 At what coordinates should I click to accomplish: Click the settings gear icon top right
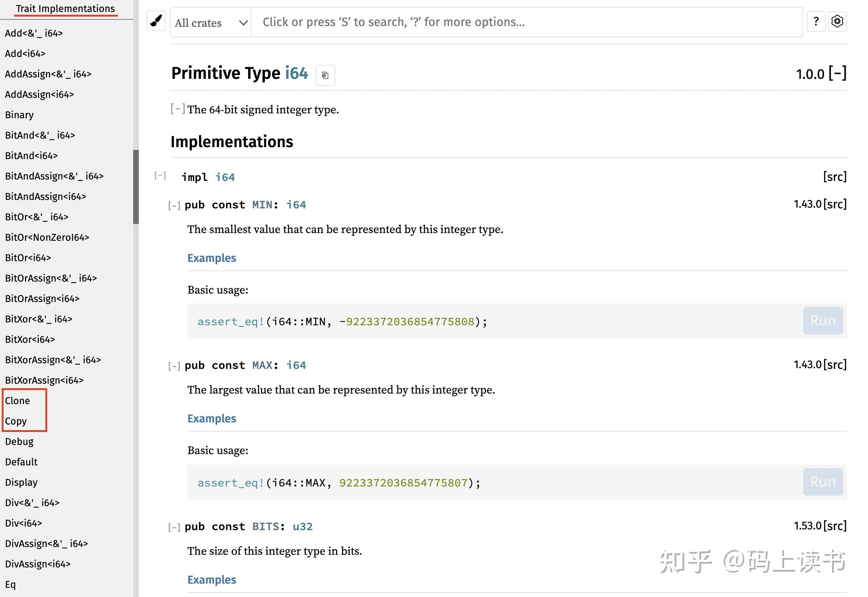click(838, 21)
